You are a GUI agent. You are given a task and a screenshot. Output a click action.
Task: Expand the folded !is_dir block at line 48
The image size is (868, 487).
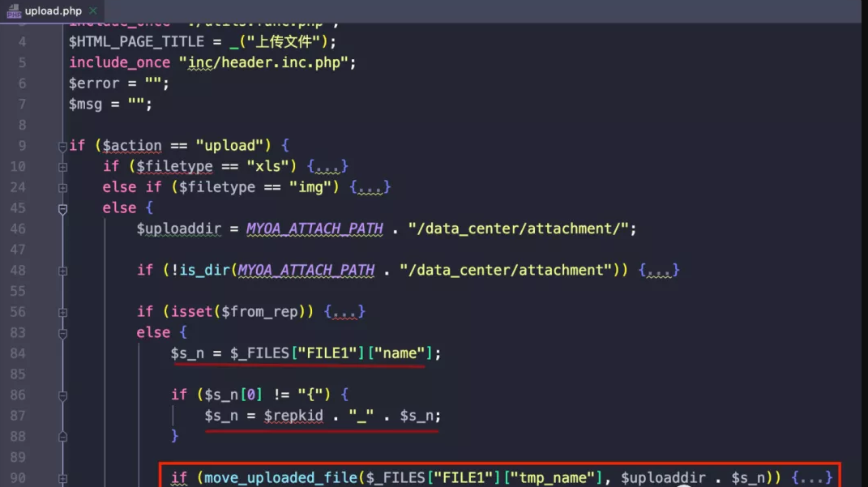tap(62, 271)
